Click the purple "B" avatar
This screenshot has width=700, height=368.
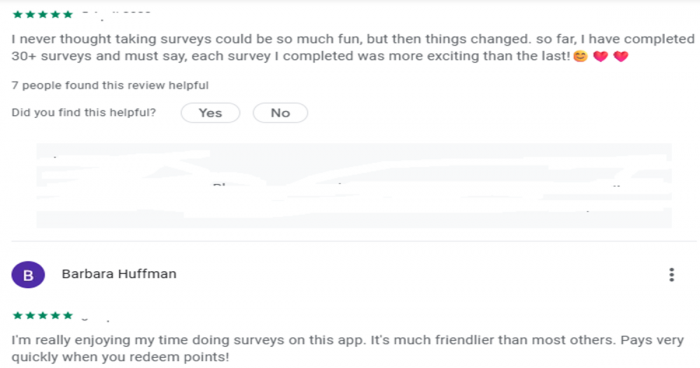[x=28, y=275]
